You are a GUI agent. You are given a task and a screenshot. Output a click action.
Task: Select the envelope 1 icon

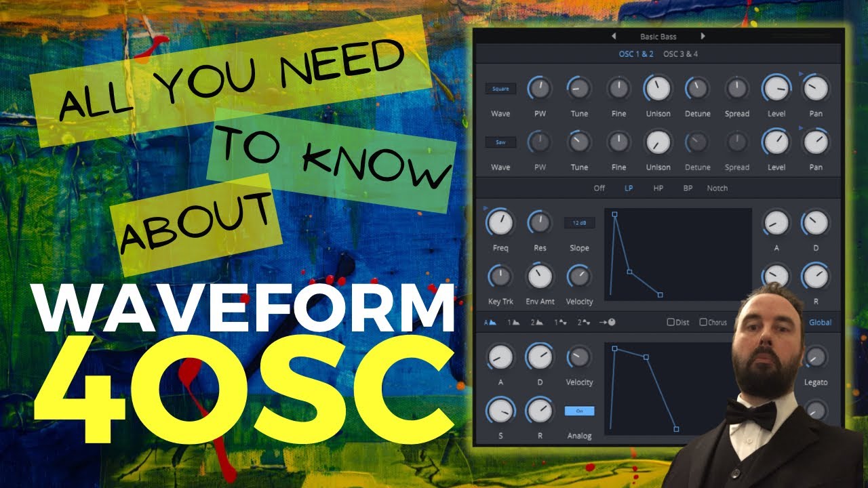pyautogui.click(x=513, y=323)
